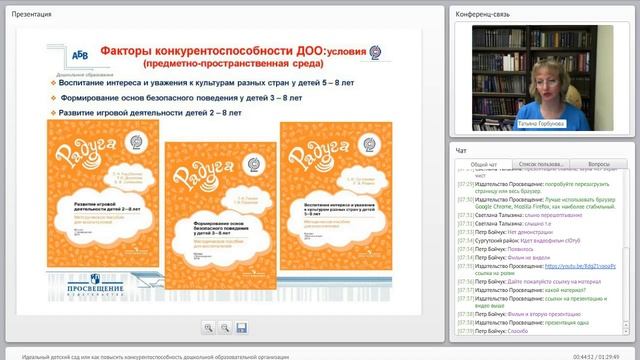Click the left orange Радуга book cover

tap(103, 193)
